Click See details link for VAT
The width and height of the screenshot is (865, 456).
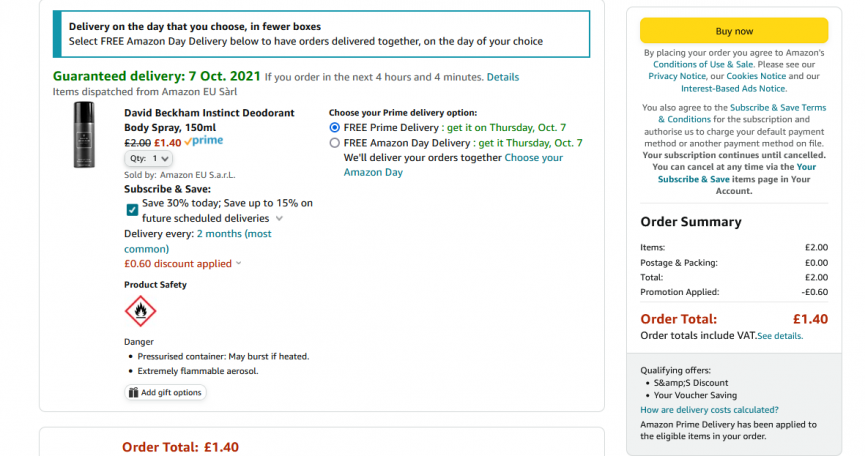(x=780, y=336)
